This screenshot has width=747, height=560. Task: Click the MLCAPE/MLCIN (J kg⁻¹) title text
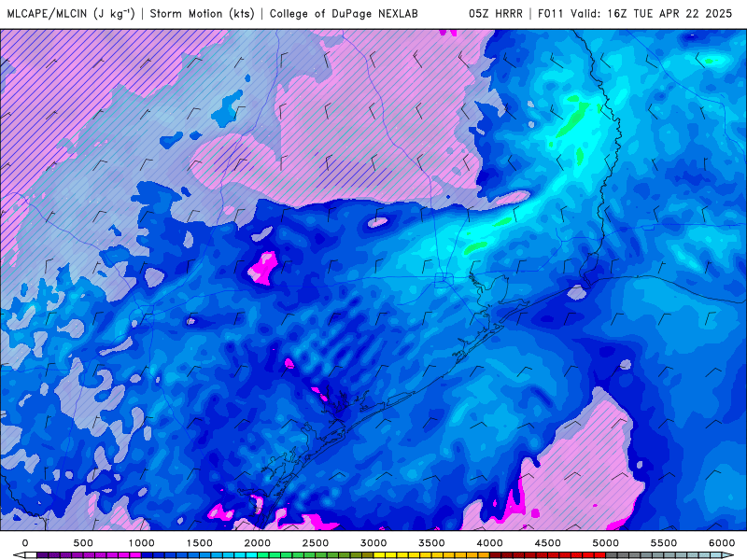pyautogui.click(x=72, y=13)
